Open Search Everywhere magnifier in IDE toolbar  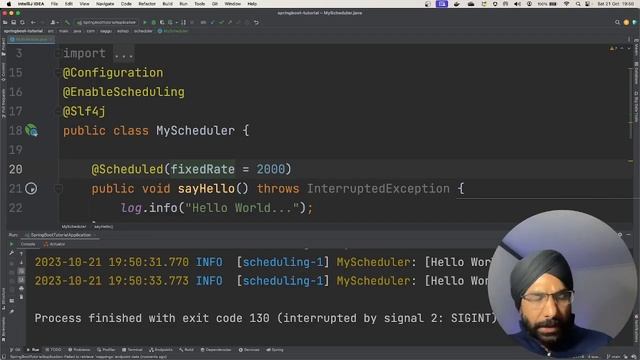point(617,22)
